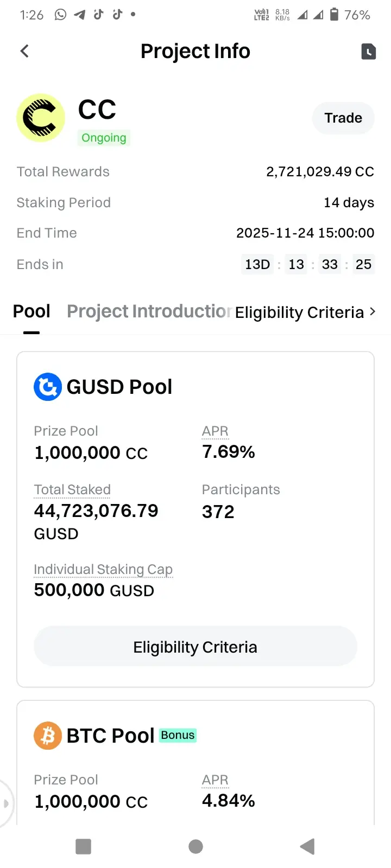The width and height of the screenshot is (391, 868).
Task: Tap the Eligibility Criteria button in GUSD Pool
Action: tap(195, 647)
